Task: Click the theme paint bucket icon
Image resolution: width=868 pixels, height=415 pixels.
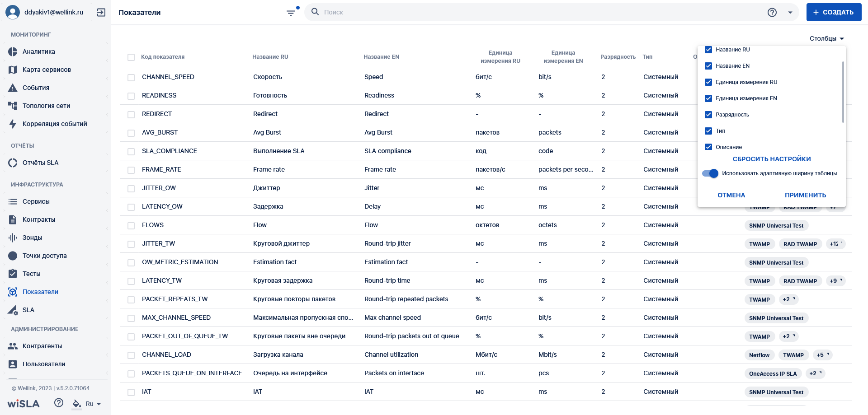Action: tap(77, 404)
